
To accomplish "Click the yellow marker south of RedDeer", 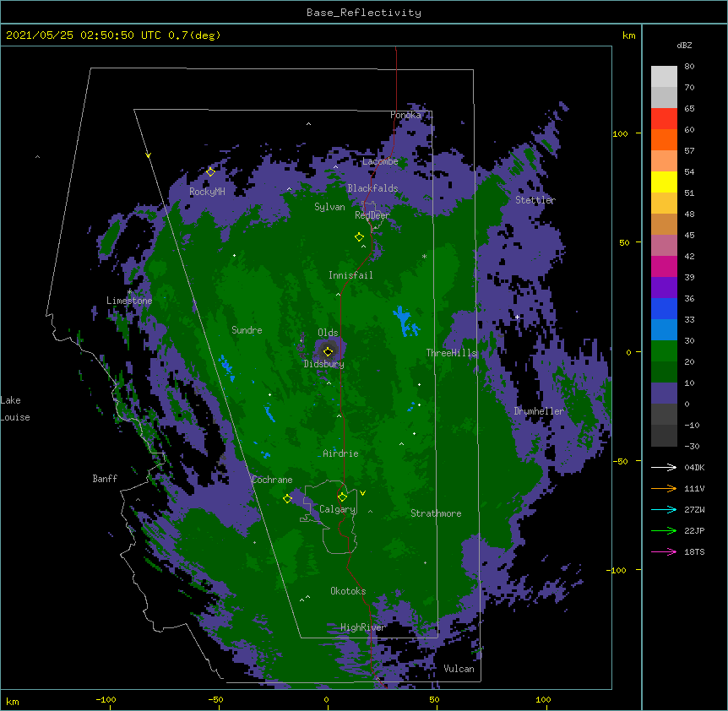I will (359, 237).
